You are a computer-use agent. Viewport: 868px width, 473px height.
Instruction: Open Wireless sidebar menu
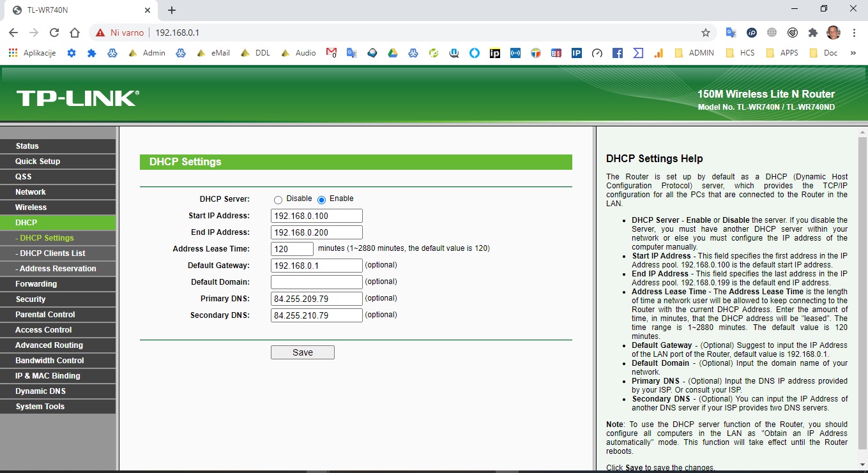click(x=58, y=207)
